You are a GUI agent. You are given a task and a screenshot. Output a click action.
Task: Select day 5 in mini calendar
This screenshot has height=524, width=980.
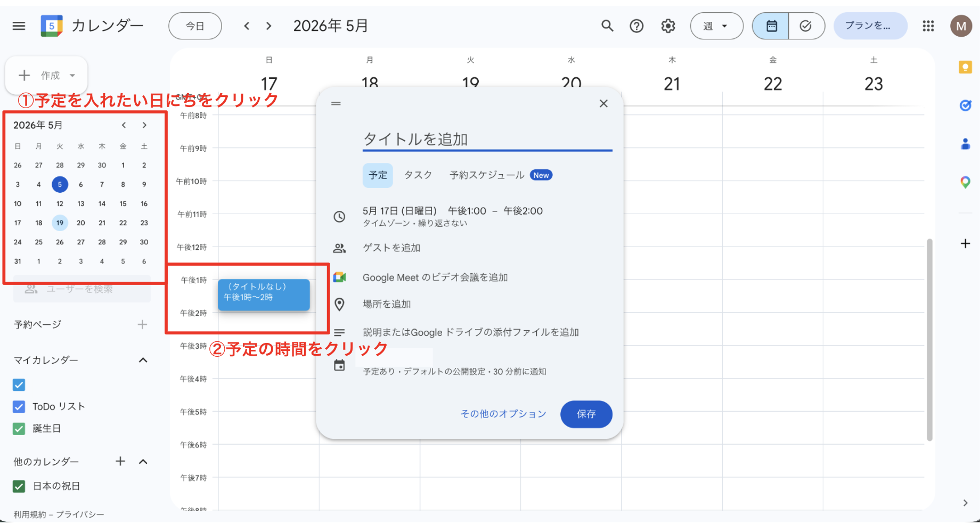pyautogui.click(x=60, y=184)
